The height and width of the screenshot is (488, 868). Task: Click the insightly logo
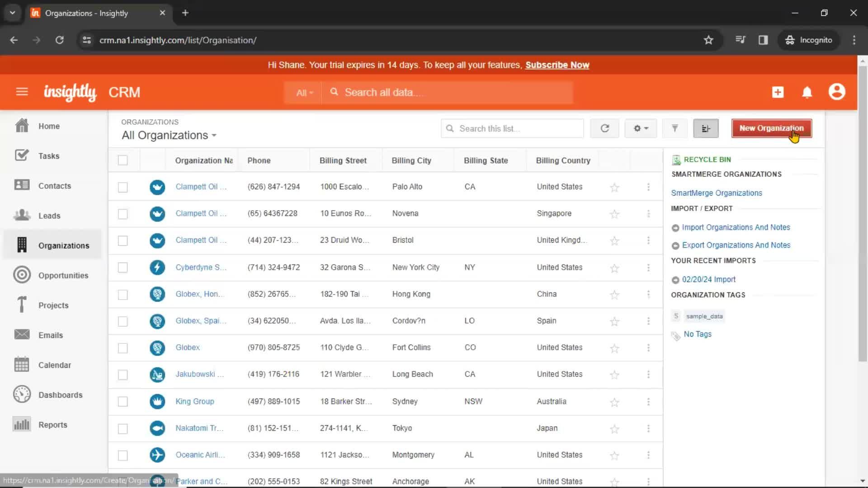[x=70, y=92]
